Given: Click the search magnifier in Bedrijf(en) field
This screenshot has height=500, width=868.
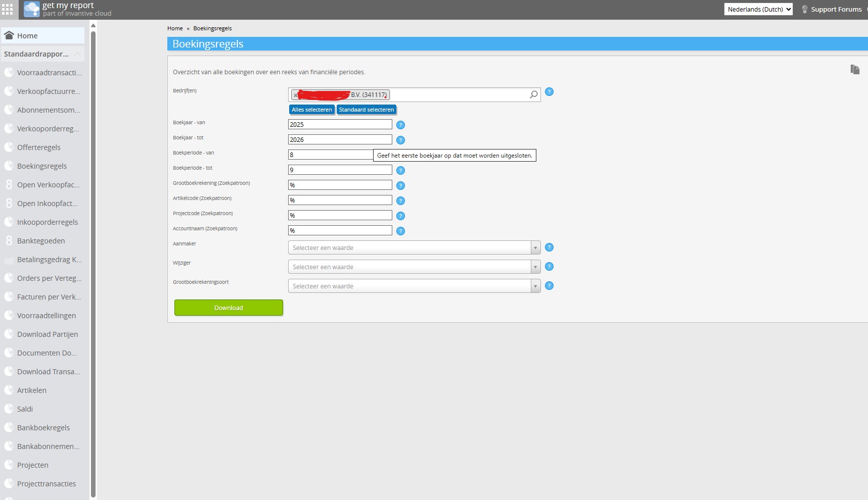Looking at the screenshot, I should click(x=533, y=94).
